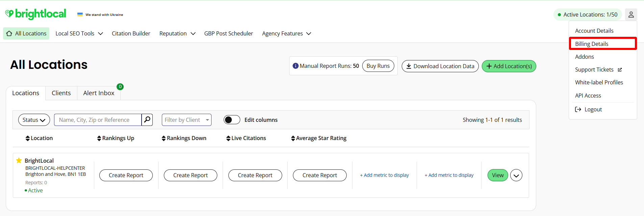
Task: Switch to the Clients tab
Action: pos(61,93)
